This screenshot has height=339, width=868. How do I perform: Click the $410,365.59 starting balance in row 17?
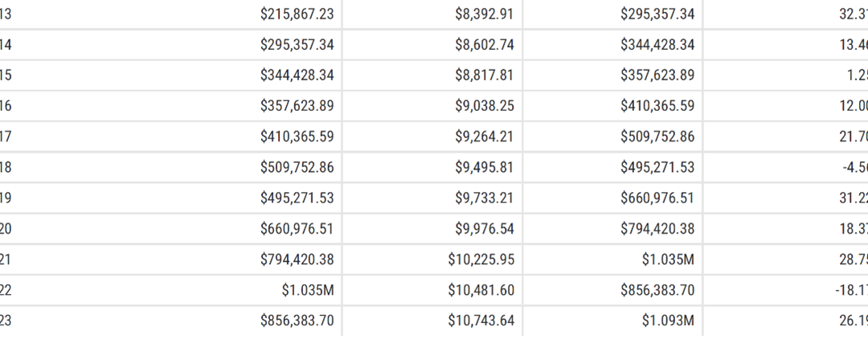[x=297, y=137]
